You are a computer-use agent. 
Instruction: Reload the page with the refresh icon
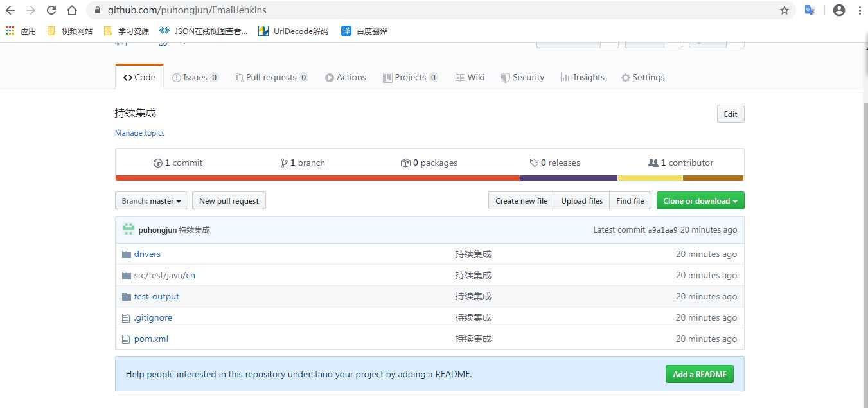(51, 10)
